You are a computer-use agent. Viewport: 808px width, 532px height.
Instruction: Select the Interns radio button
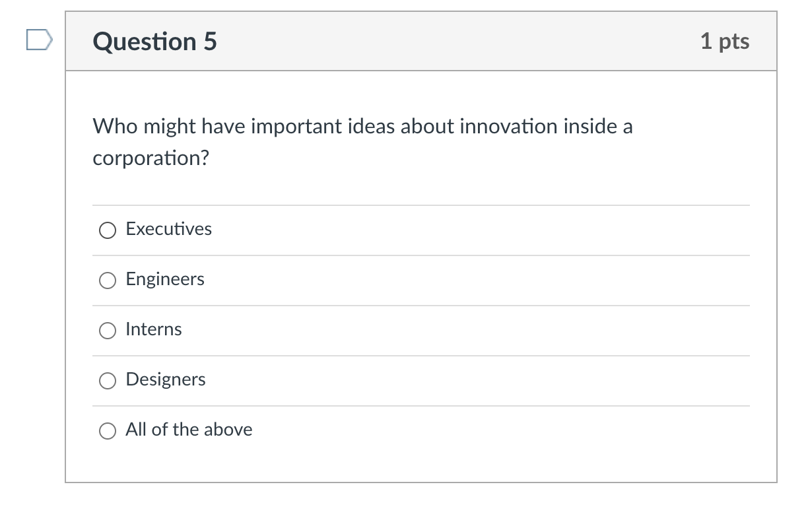point(107,331)
